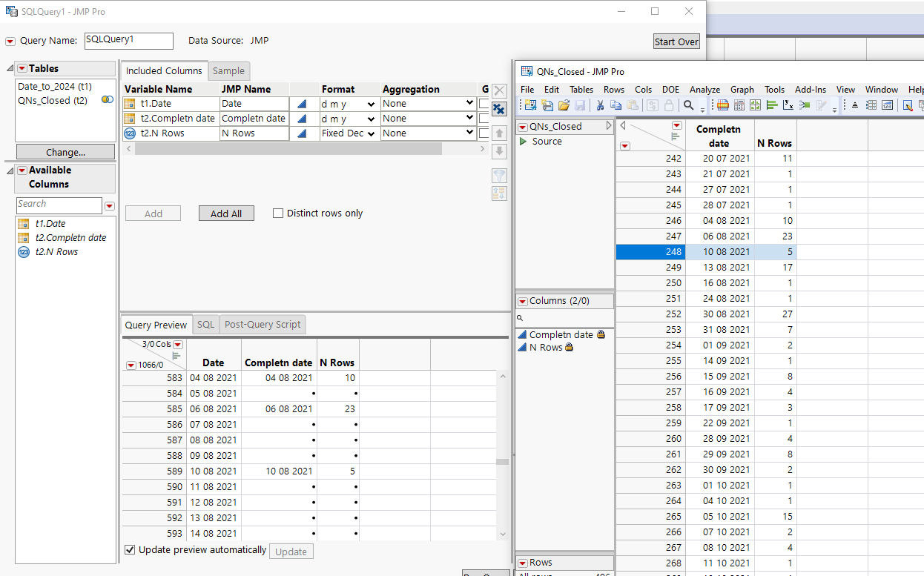
Task: Open the Aggregation dropdown for t2.N Rows
Action: point(472,133)
